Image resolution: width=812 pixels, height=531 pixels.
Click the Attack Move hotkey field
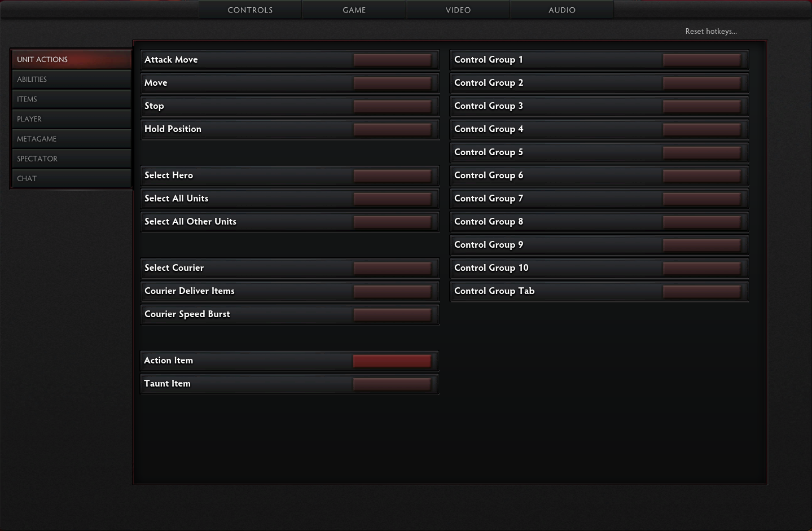click(392, 59)
